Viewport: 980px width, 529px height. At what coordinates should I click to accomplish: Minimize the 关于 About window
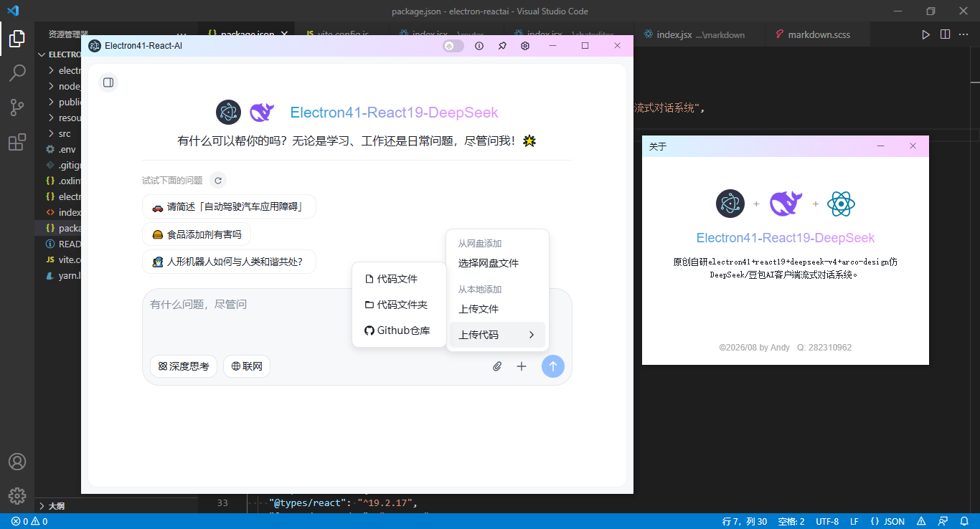(x=880, y=146)
